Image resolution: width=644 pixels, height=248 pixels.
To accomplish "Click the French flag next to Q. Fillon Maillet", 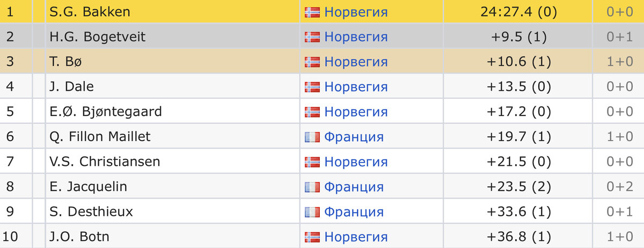I will click(312, 137).
